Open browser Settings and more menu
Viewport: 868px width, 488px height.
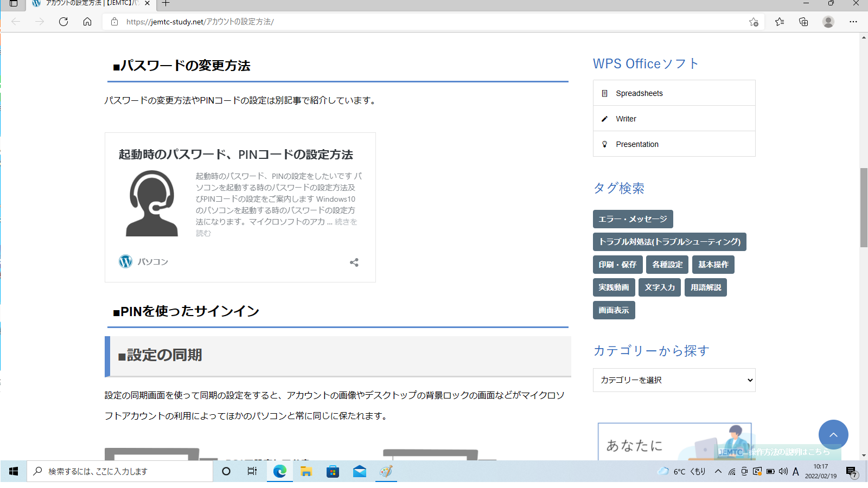pyautogui.click(x=853, y=22)
